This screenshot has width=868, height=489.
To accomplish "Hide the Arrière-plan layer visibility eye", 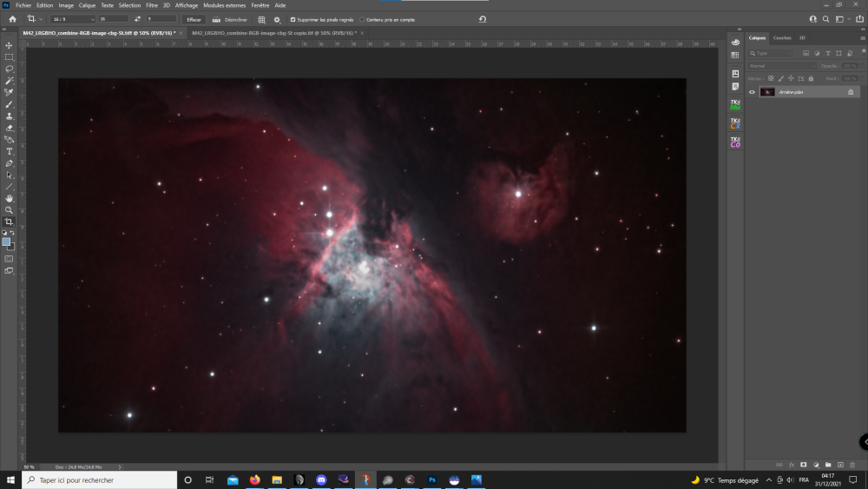I will (x=752, y=92).
